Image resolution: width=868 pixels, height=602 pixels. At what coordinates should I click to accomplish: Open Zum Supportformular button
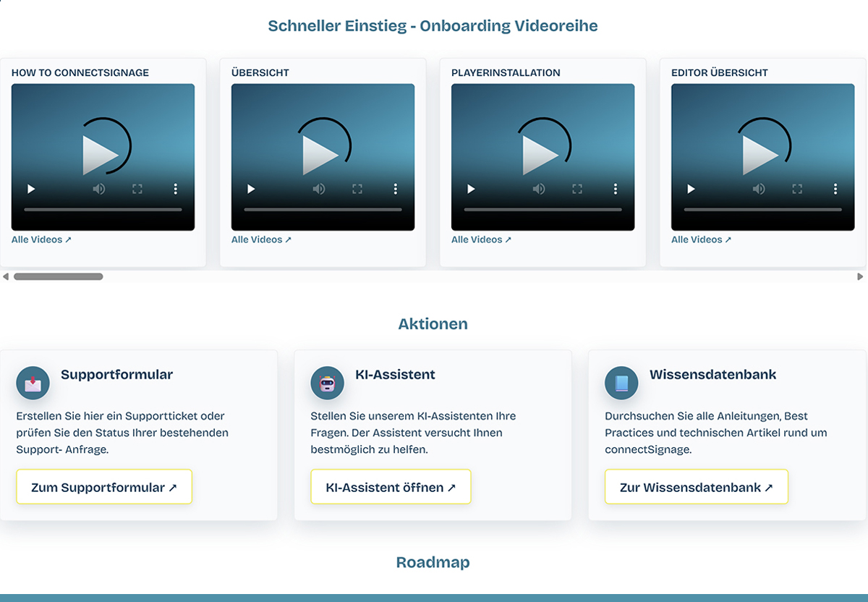[x=104, y=487]
